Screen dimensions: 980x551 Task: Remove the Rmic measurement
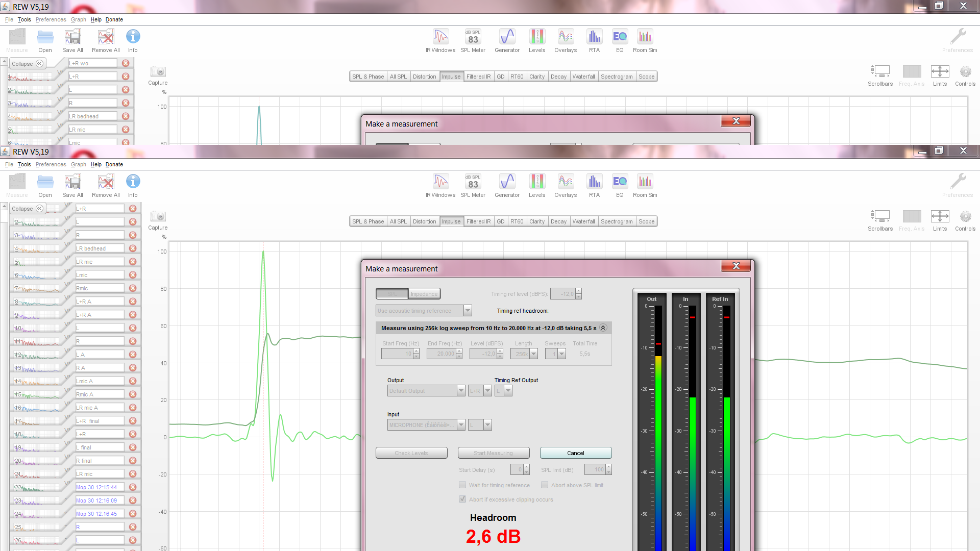pos(133,288)
